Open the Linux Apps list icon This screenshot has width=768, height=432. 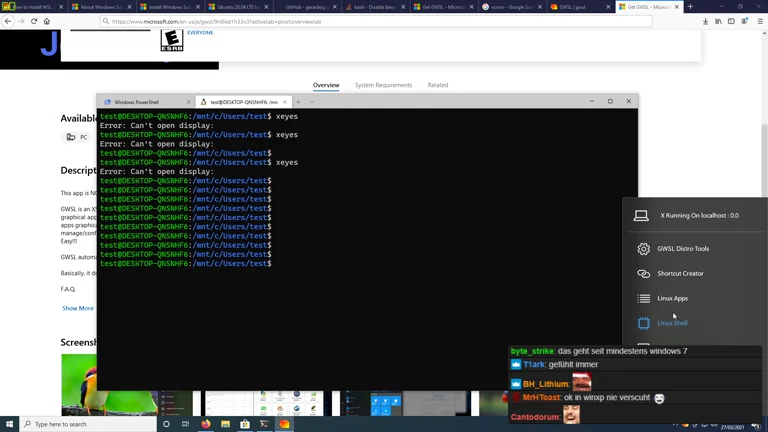pos(643,298)
